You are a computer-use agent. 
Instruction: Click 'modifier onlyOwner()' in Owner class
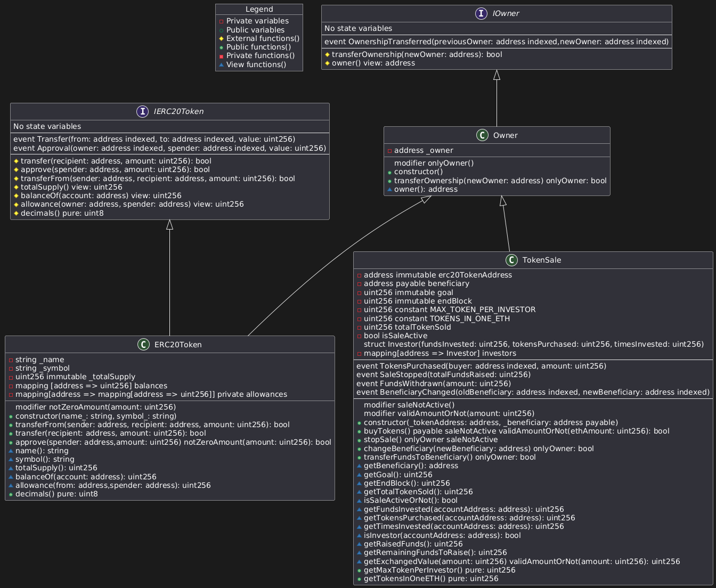434,163
